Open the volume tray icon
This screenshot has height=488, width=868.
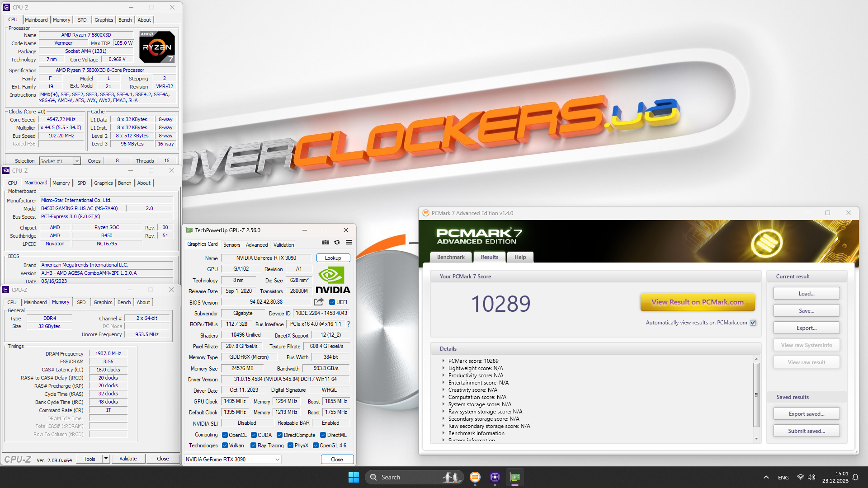811,478
